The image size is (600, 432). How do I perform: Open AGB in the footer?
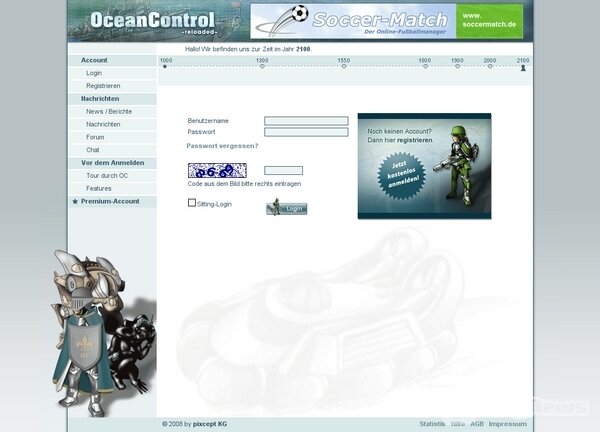click(477, 424)
